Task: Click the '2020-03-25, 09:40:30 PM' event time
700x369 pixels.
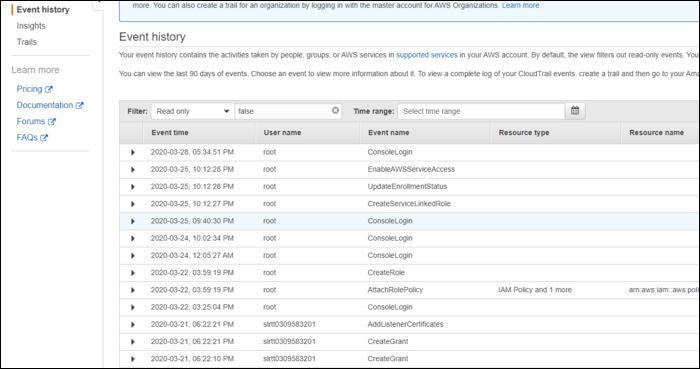Action: 192,221
